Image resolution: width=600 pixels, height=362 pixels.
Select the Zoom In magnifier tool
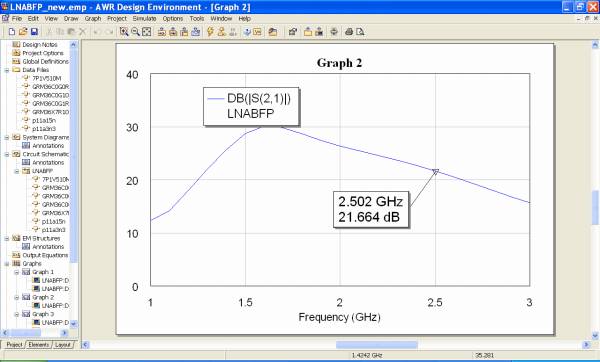click(x=124, y=32)
